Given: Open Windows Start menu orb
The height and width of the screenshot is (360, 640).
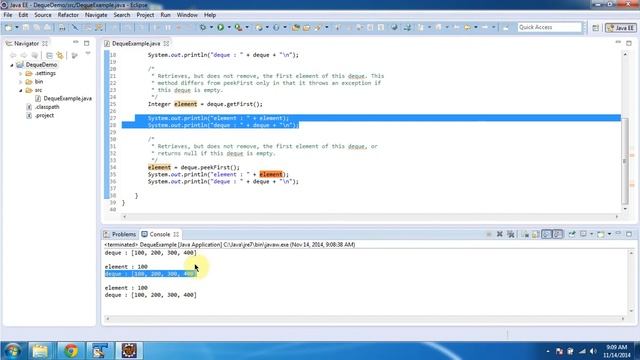Looking at the screenshot, I should tap(13, 351).
